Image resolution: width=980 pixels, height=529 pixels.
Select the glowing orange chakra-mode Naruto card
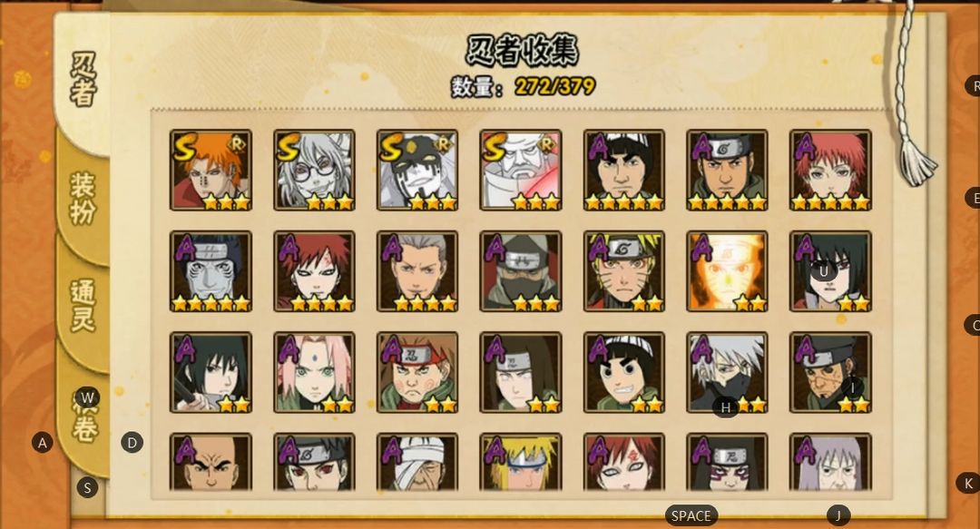tap(727, 271)
